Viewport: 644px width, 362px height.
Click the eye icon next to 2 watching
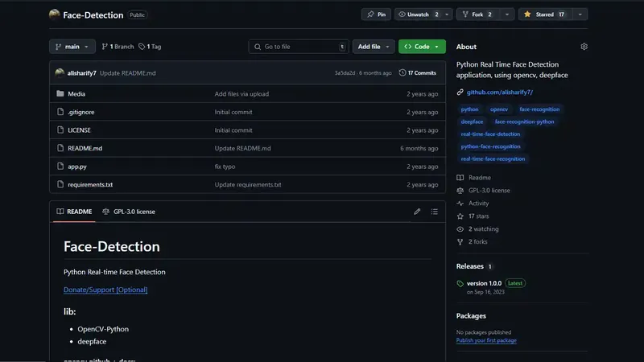(460, 229)
